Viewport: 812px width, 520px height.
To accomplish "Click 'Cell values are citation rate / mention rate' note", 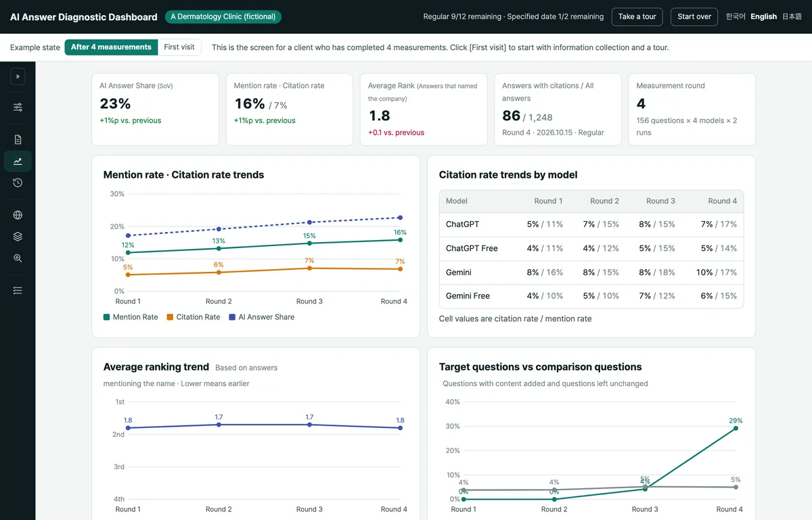I will pyautogui.click(x=515, y=318).
